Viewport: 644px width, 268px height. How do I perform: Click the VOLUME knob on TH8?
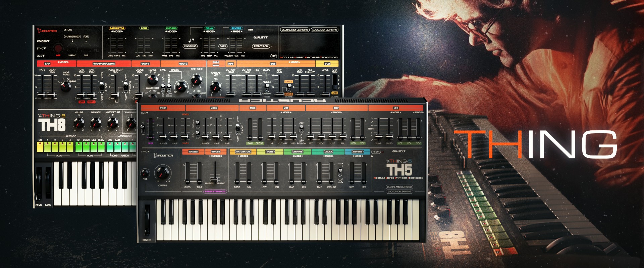(x=79, y=124)
